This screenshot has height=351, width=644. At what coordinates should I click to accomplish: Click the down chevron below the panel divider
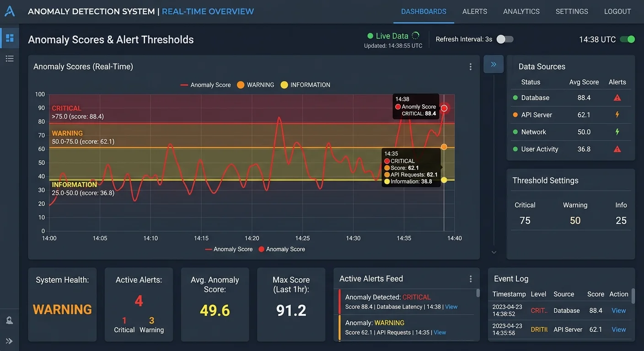(494, 252)
